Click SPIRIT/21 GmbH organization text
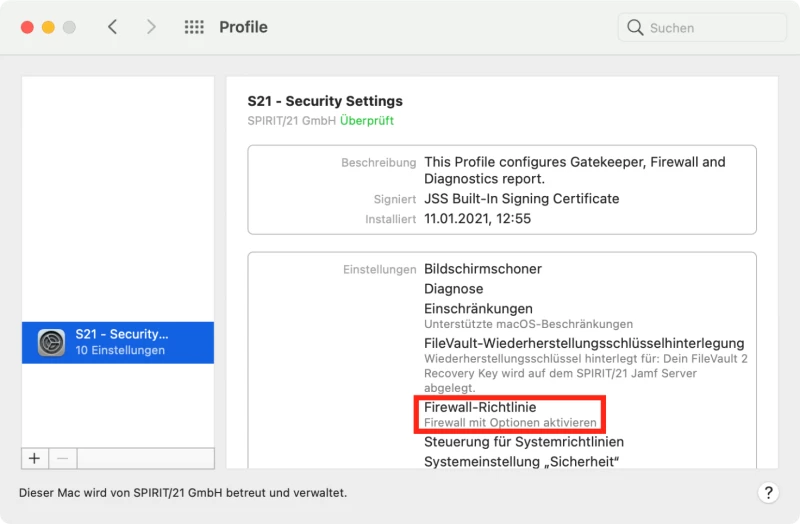Viewport: 800px width, 524px height. 292,121
